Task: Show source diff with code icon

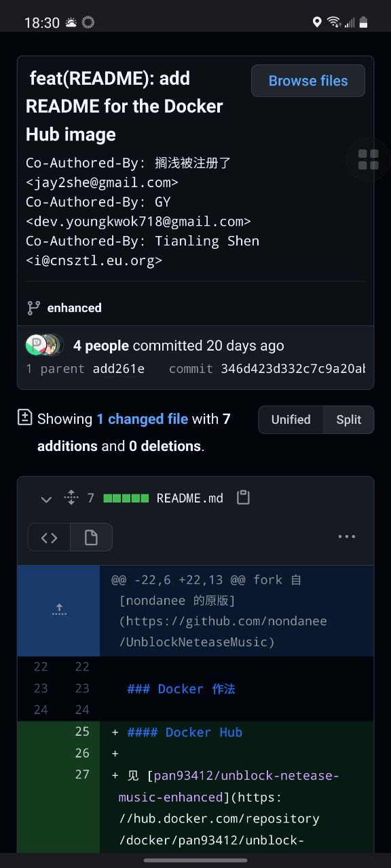Action: point(49,538)
